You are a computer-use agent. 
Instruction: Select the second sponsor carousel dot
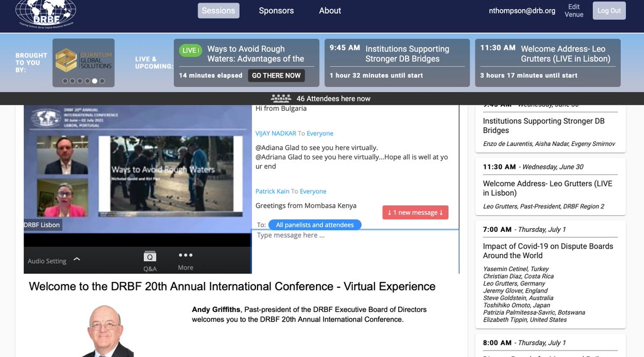72,81
